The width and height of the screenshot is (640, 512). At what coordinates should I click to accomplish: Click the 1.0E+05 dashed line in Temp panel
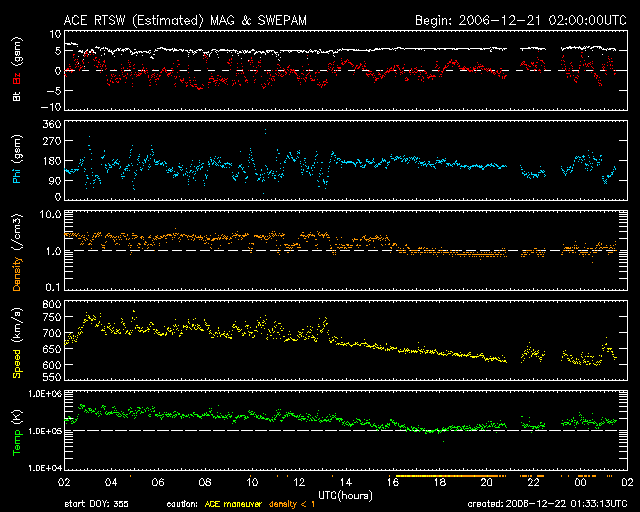pyautogui.click(x=300, y=430)
